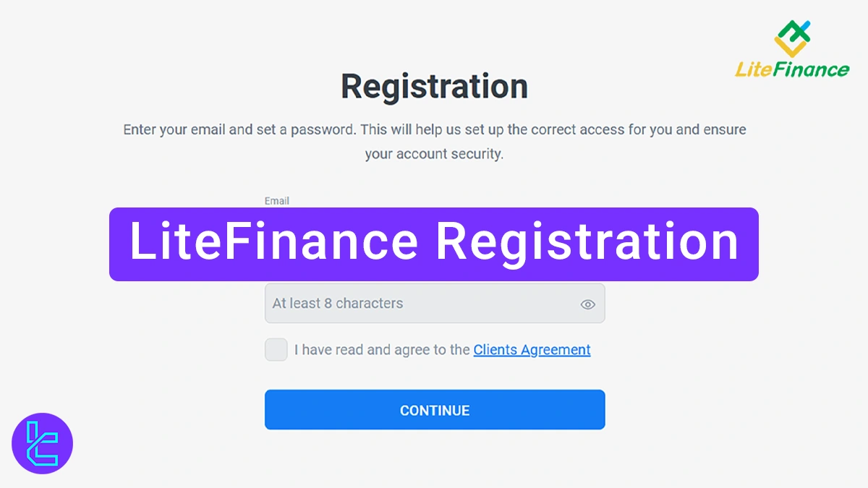Screen dimensions: 868x488
Task: Check the Clients Agreement consent checkbox
Action: (x=276, y=349)
